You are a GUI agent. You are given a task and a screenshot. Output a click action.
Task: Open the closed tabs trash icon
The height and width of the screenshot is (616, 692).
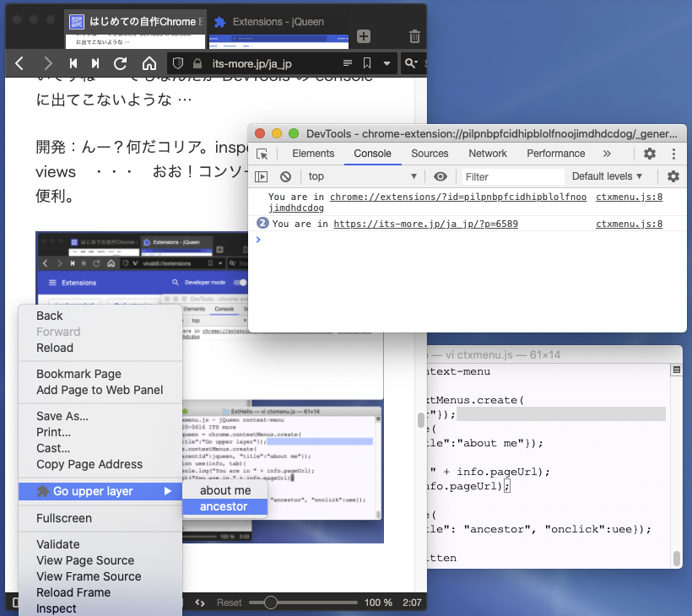[414, 36]
